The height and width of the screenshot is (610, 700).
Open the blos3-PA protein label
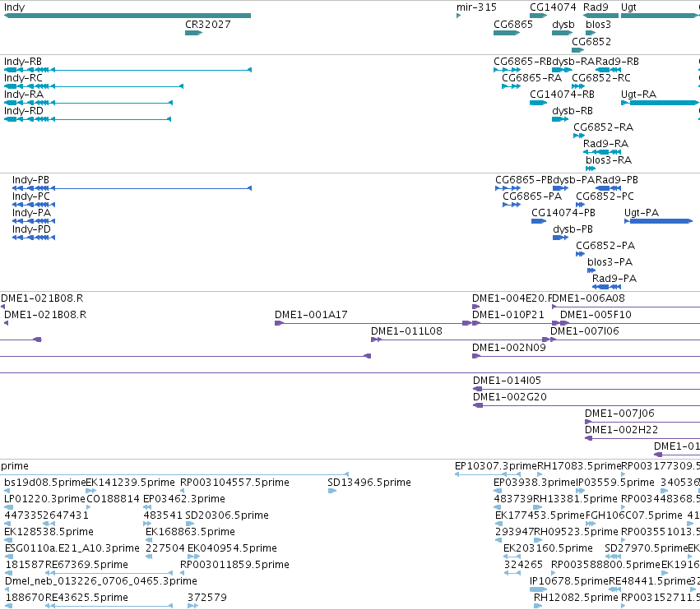tap(610, 262)
